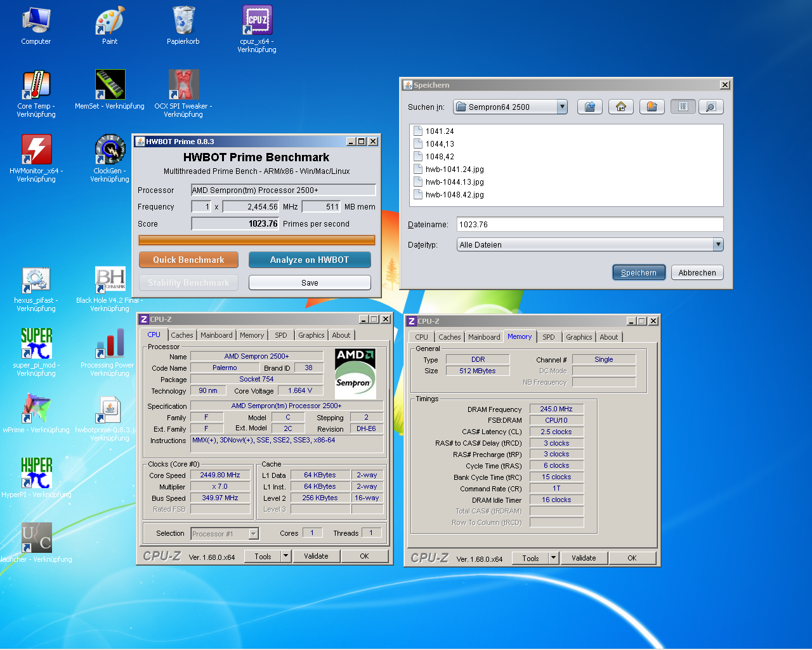Launch the super_pi_mod shortcut

[36, 353]
